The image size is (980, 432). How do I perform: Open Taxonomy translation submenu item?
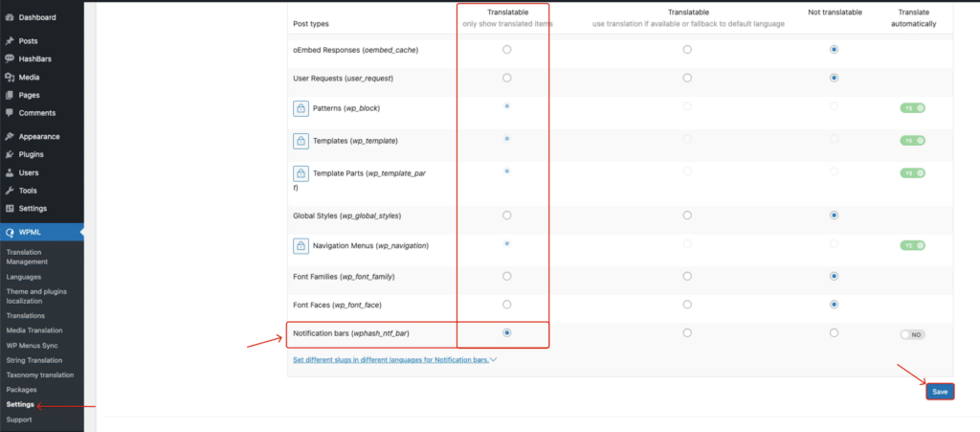[40, 375]
